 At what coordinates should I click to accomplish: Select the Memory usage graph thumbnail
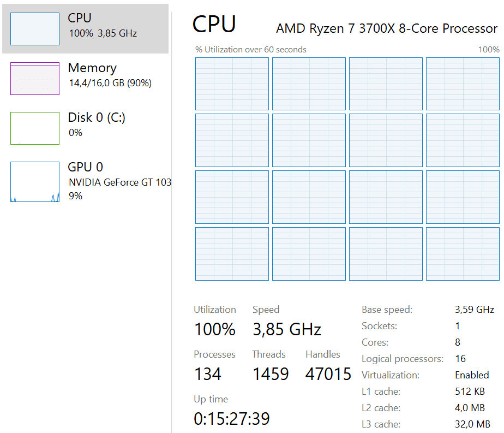tap(35, 78)
